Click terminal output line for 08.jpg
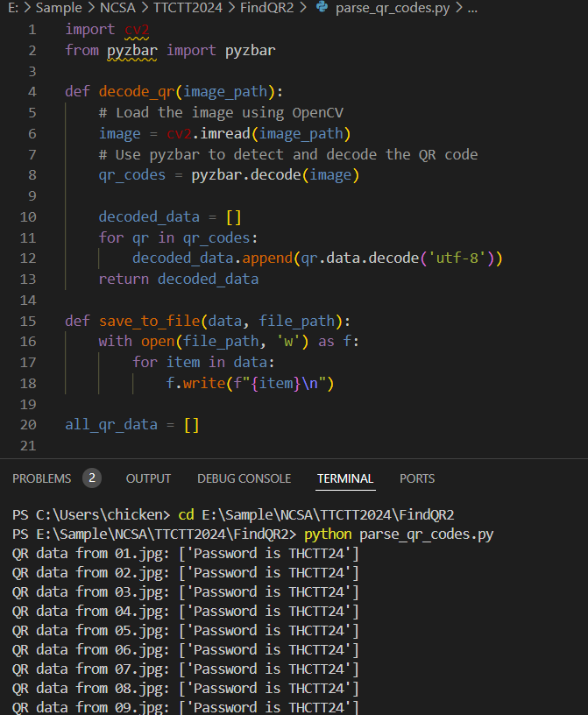The height and width of the screenshot is (715, 588). [x=185, y=689]
